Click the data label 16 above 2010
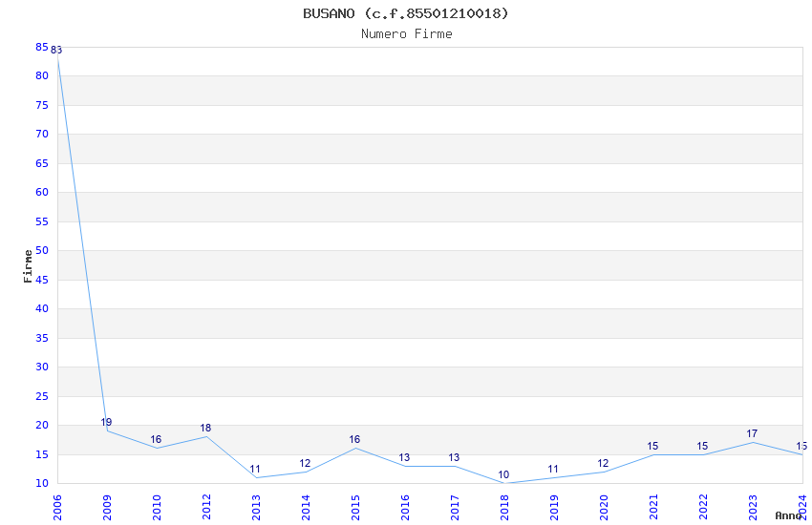 (156, 439)
